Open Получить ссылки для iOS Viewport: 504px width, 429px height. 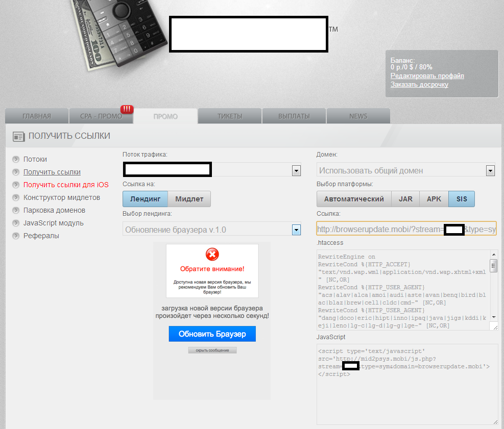pos(66,185)
